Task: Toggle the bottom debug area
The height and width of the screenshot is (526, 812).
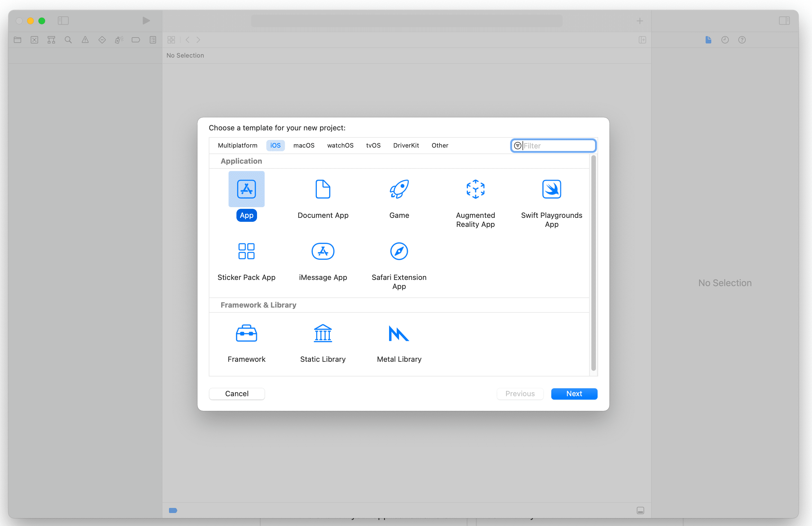Action: [640, 510]
